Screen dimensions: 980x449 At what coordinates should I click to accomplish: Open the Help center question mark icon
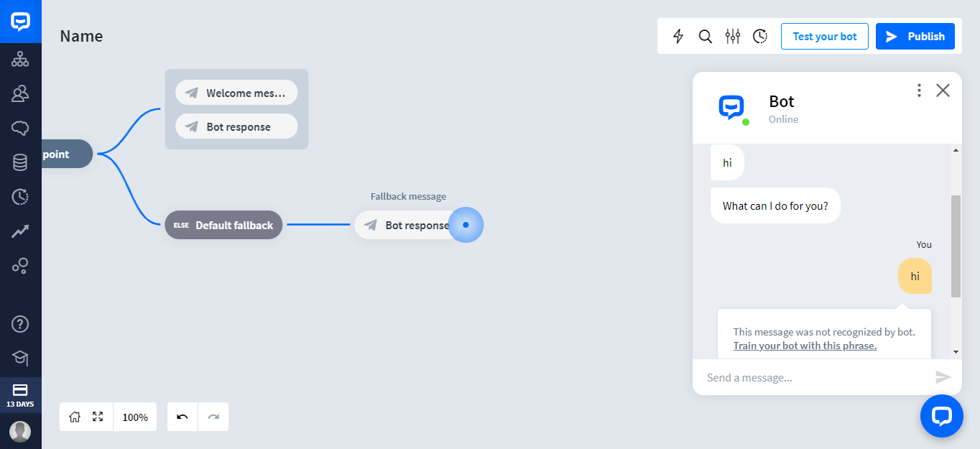(x=20, y=324)
